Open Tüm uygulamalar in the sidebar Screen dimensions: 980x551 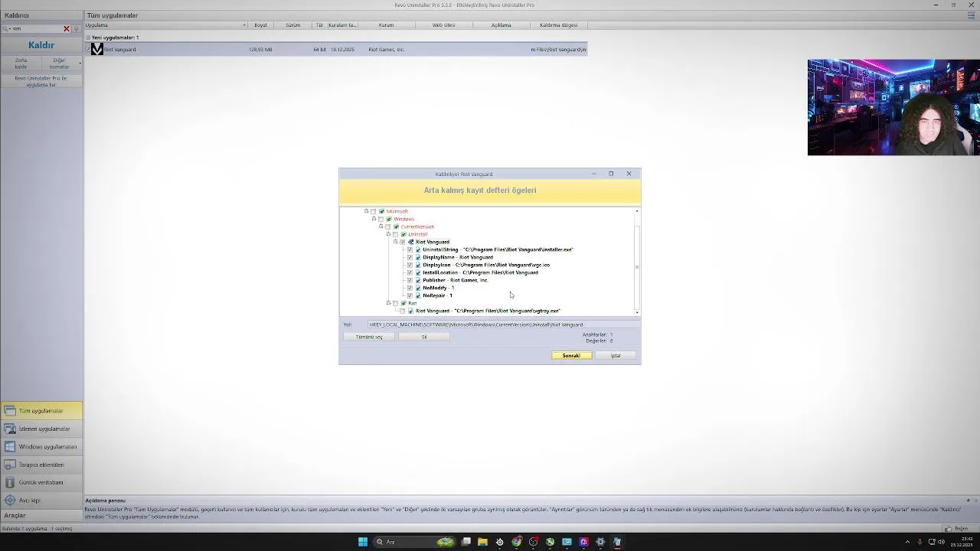pos(41,411)
